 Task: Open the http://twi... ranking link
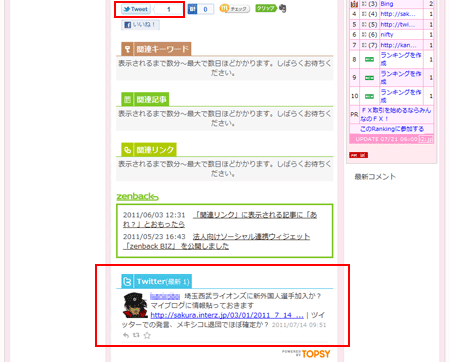click(398, 24)
